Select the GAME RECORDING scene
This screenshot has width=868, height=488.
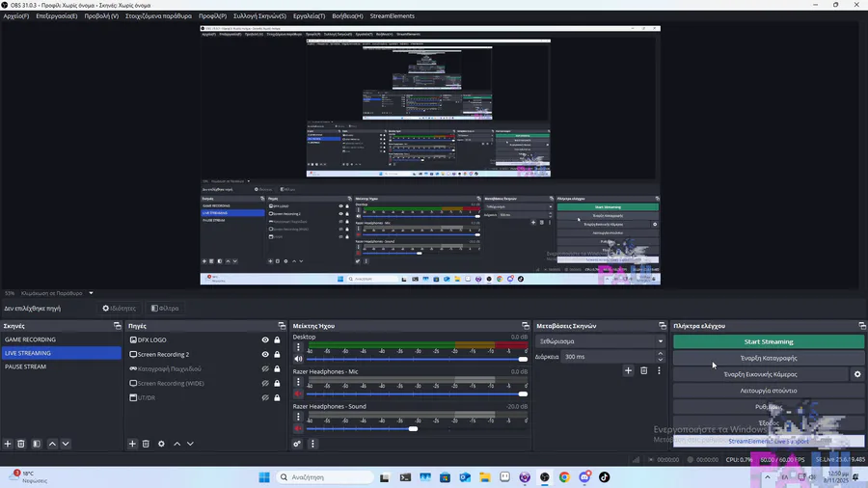coord(61,339)
